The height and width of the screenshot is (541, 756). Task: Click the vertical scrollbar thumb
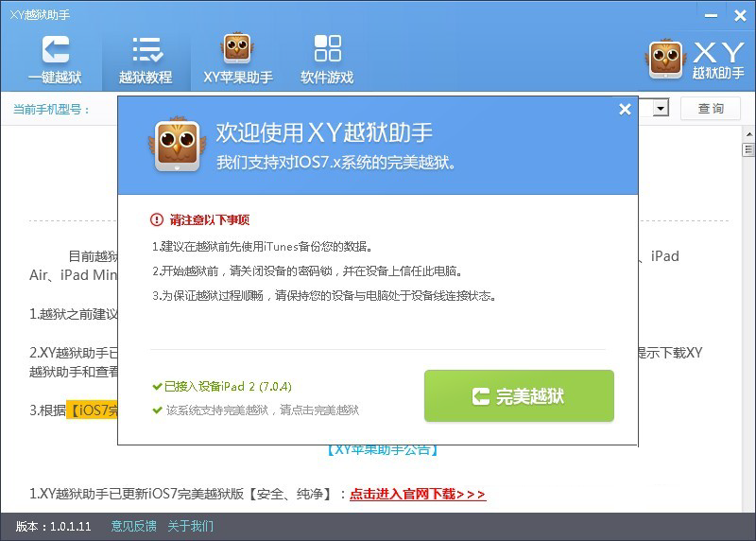click(748, 149)
